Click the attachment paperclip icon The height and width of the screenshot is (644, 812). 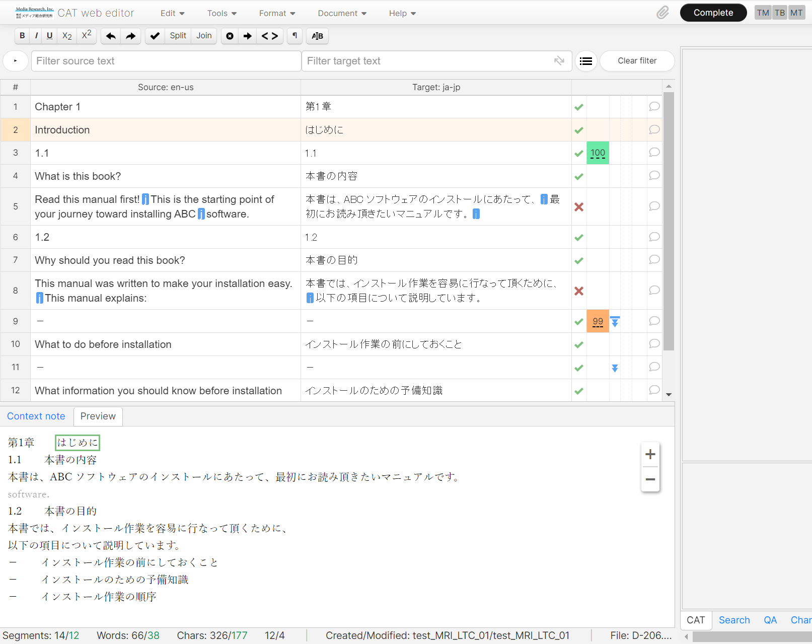(662, 13)
